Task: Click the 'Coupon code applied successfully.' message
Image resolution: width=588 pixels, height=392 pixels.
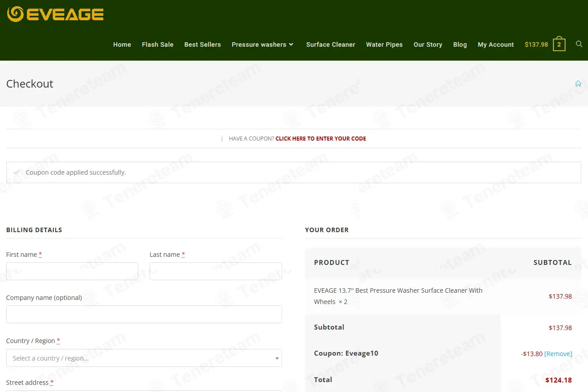Action: (x=76, y=172)
